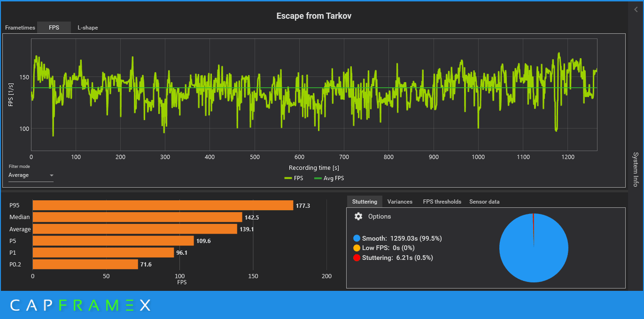Click the 'Stuttering: 6.21s (0.5%)' text
The image size is (644, 319).
coord(397,258)
